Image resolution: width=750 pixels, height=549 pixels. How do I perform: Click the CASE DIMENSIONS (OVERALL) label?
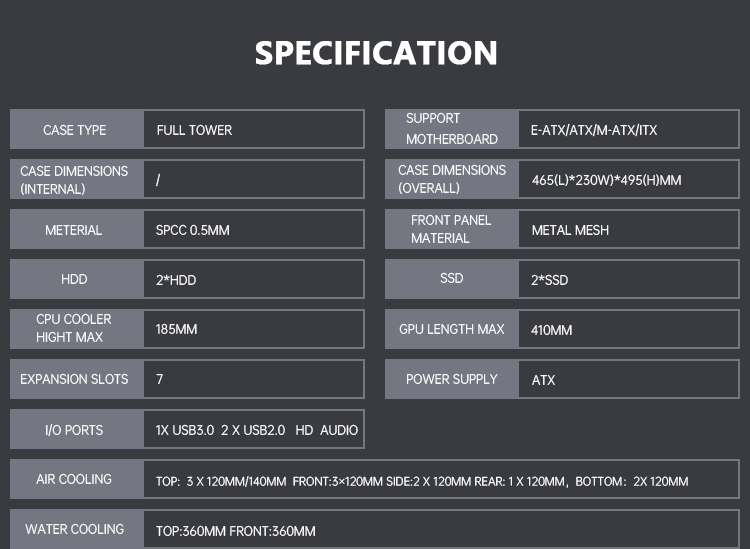pos(451,179)
